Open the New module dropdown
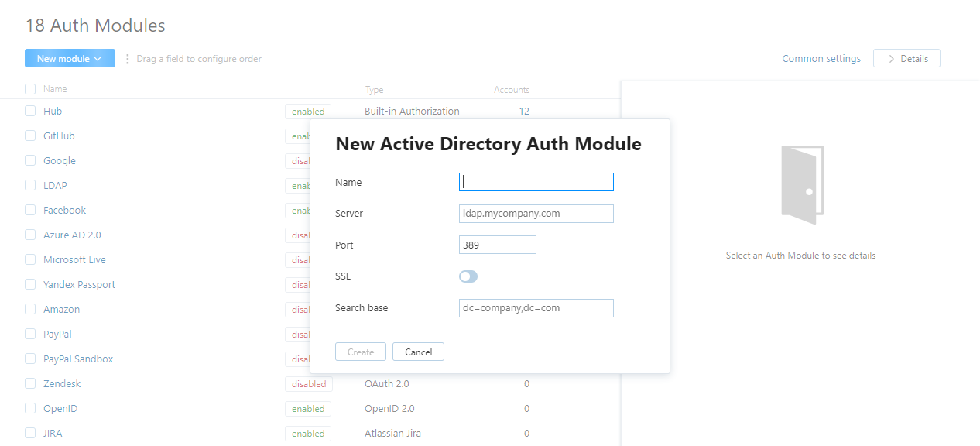The width and height of the screenshot is (980, 446). (66, 58)
